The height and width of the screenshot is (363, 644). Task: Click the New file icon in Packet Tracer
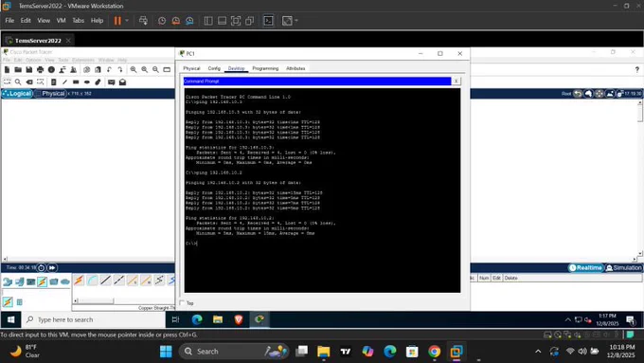[7, 70]
